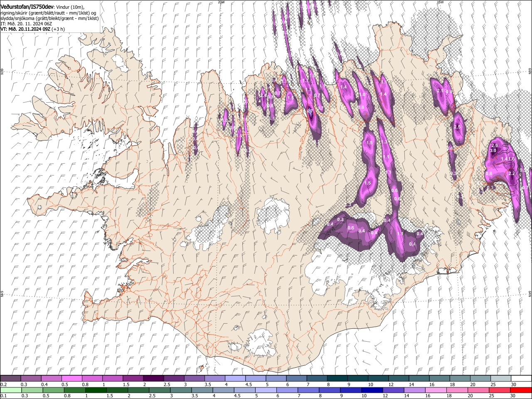This screenshot has width=532, height=399.
Task: Pick the 3 violet swatch in upper legend
Action: point(194,378)
